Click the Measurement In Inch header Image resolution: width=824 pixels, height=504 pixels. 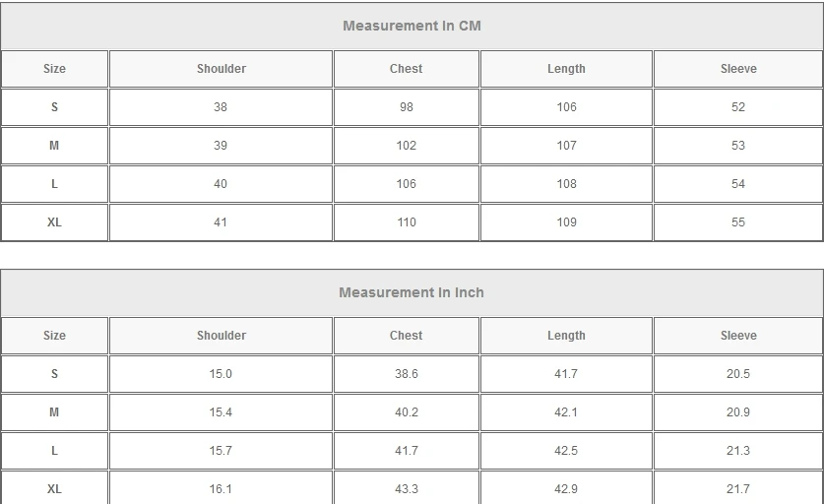coord(412,292)
